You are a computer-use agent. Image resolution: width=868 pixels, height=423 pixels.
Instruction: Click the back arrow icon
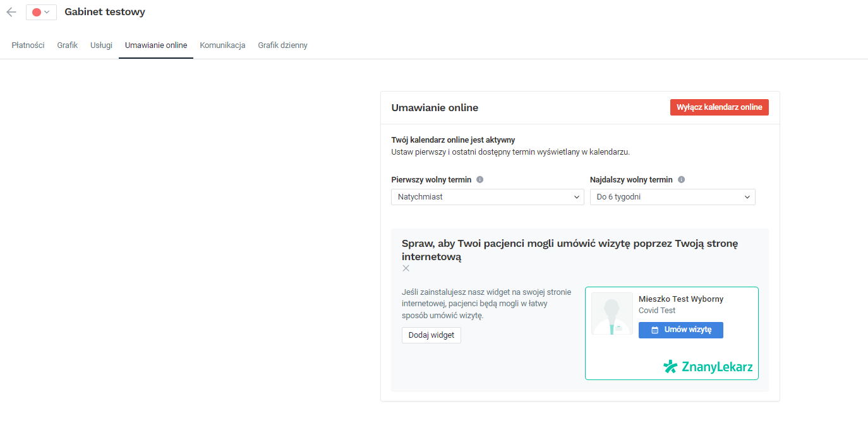tap(11, 12)
